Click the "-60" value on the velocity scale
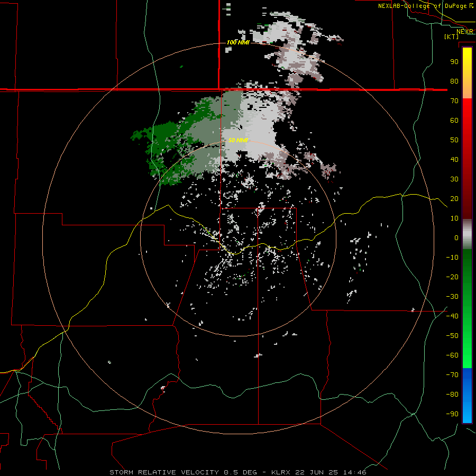Screen dimensions: 476x476 (x=452, y=355)
